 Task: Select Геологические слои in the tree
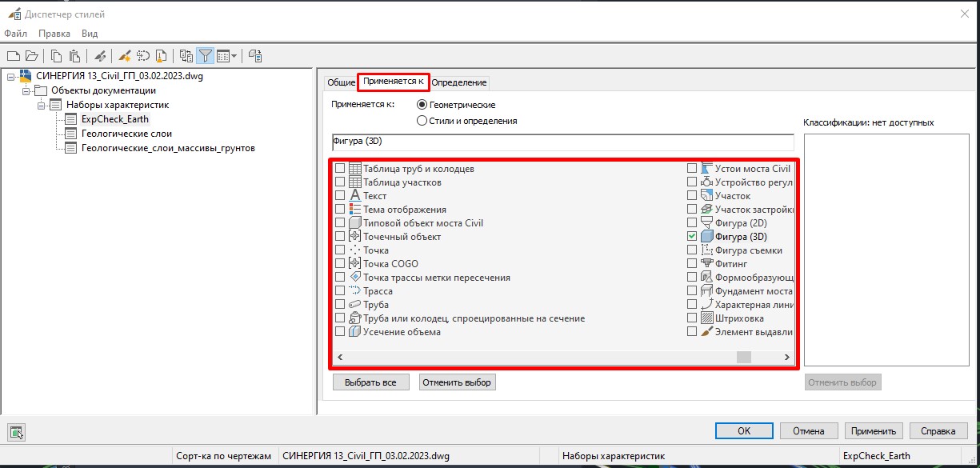click(x=126, y=134)
